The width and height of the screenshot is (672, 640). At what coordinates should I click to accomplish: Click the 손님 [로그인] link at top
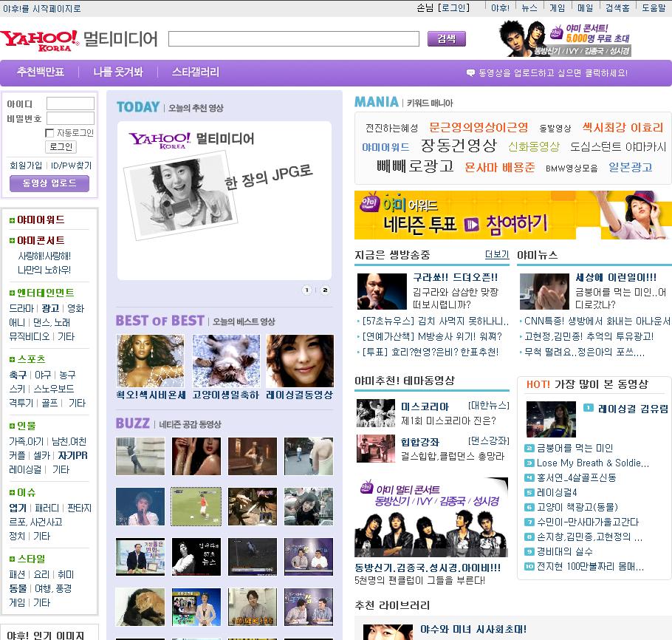[443, 7]
